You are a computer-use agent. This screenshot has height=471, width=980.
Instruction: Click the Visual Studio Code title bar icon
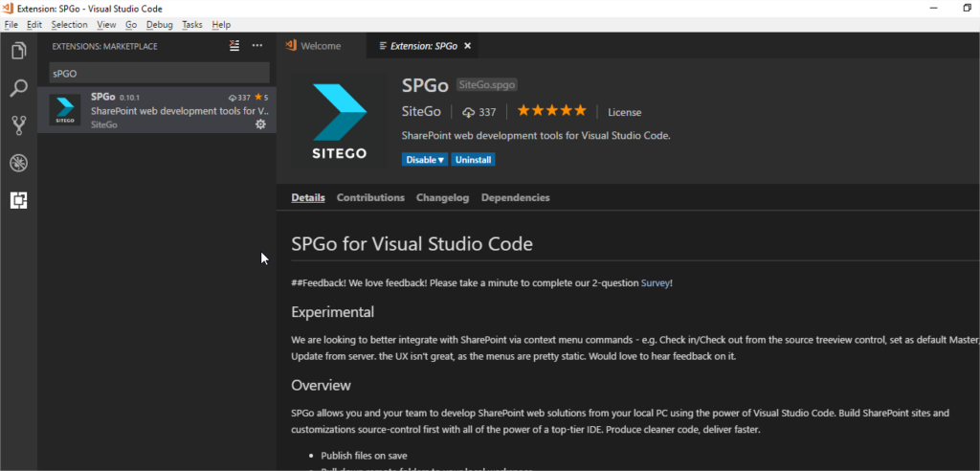coord(8,8)
